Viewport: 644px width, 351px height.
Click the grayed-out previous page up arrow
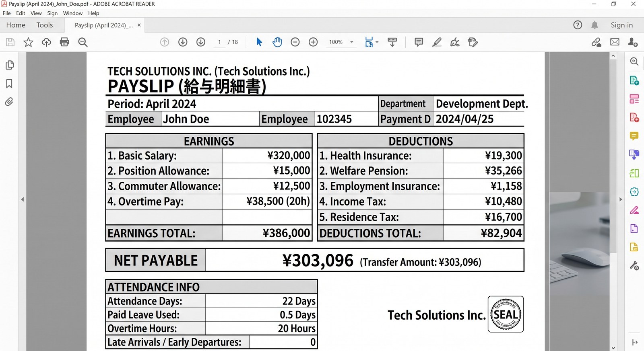click(165, 42)
